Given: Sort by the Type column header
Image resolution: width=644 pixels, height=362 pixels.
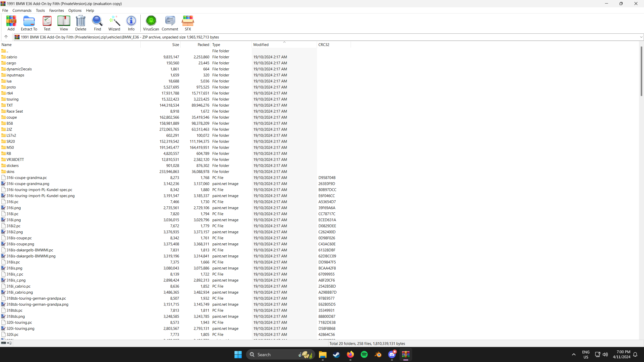Looking at the screenshot, I should (x=231, y=44).
